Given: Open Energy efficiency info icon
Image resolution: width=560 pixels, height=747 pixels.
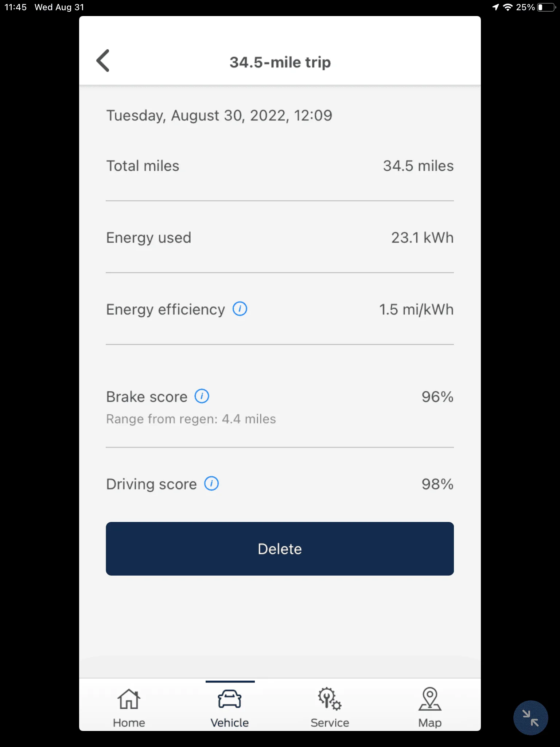Looking at the screenshot, I should 240,309.
